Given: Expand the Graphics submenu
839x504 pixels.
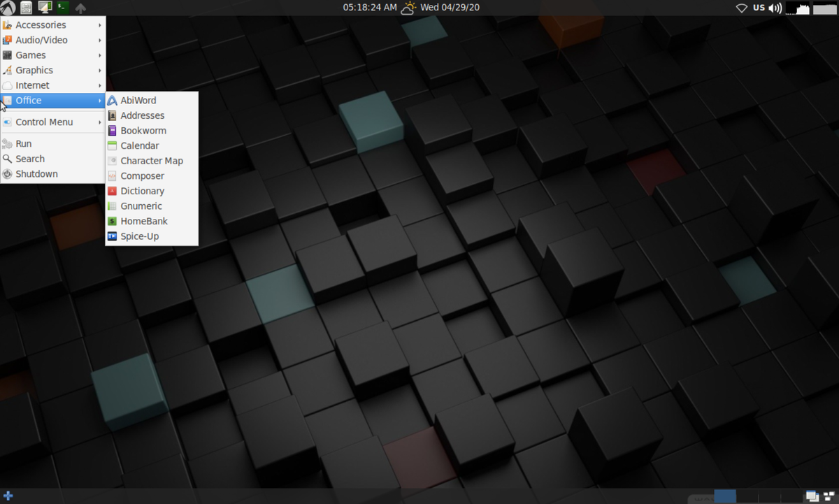Looking at the screenshot, I should click(x=53, y=70).
